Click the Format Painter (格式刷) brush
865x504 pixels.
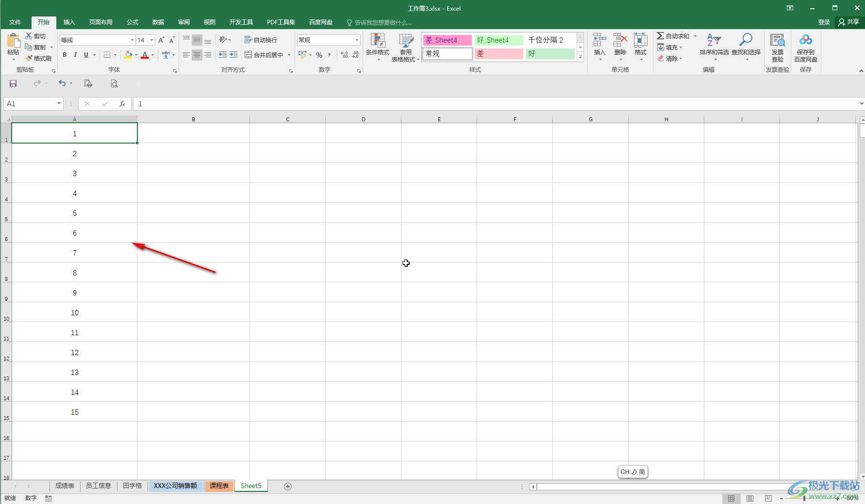click(x=29, y=58)
